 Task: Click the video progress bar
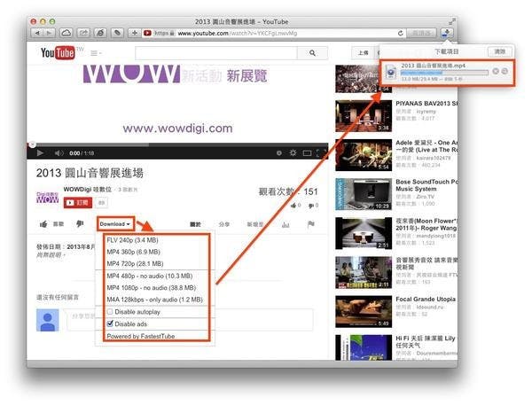177,145
